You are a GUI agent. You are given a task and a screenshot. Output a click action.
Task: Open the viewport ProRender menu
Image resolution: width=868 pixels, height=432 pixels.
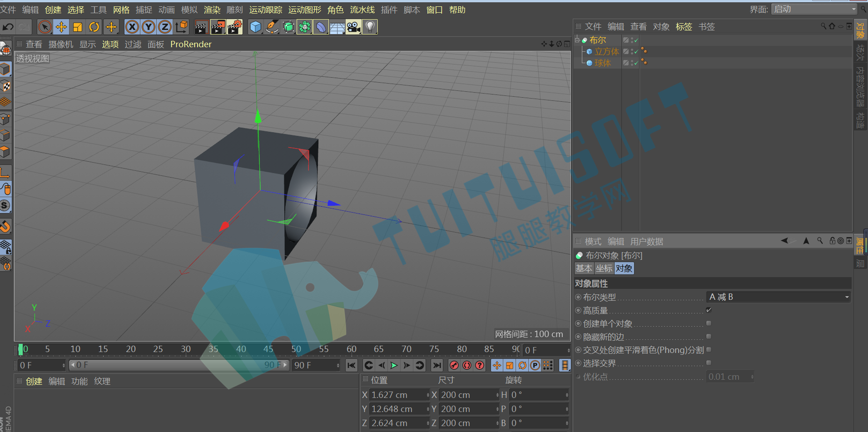191,44
